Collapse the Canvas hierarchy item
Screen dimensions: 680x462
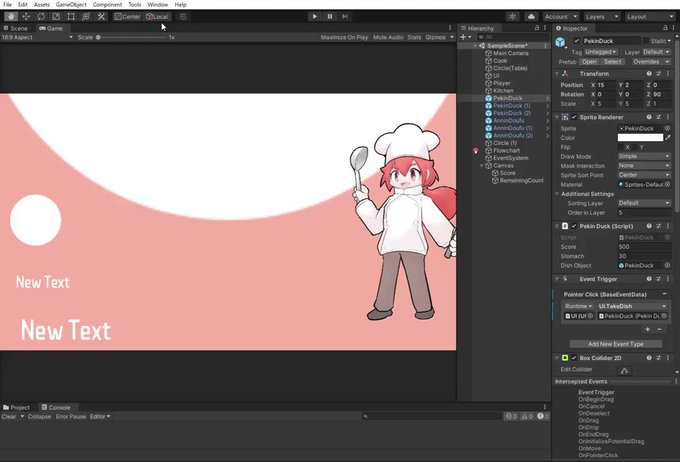click(483, 165)
